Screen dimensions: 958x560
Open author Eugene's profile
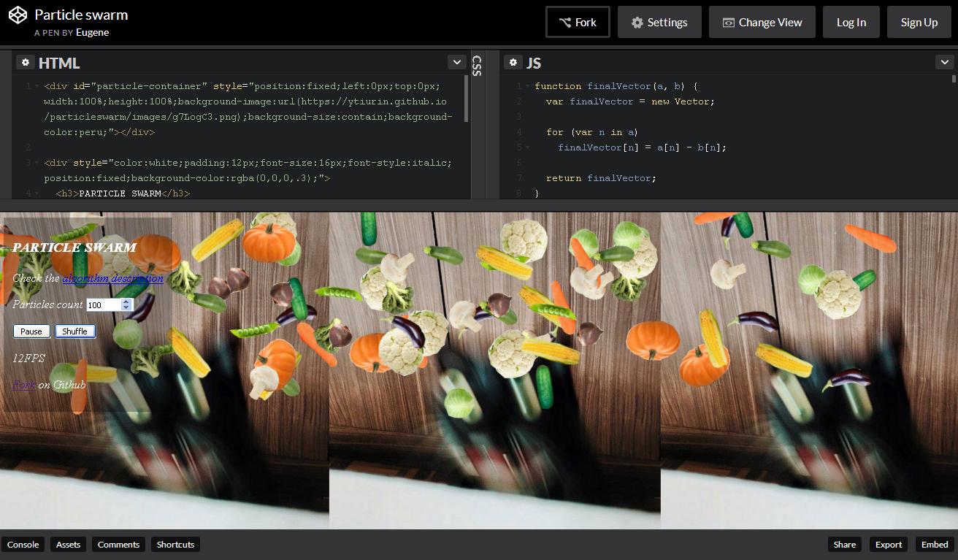[x=92, y=33]
